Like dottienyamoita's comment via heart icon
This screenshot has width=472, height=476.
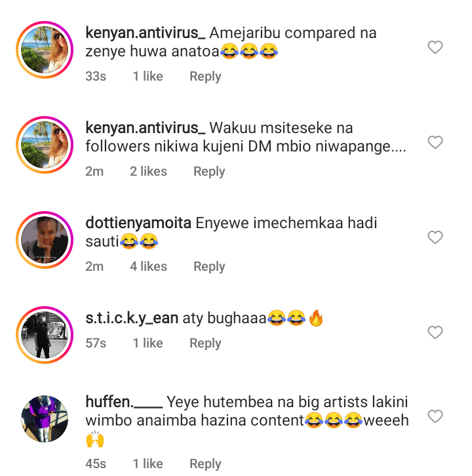tap(435, 237)
